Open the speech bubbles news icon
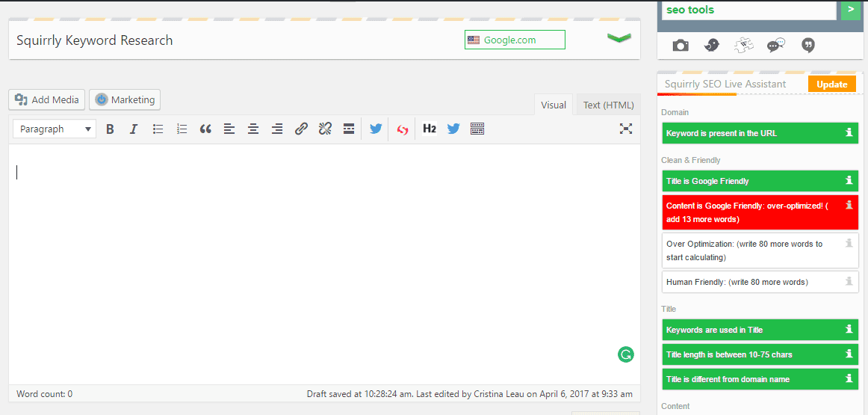Screen dimensions: 868x415 [x=776, y=46]
